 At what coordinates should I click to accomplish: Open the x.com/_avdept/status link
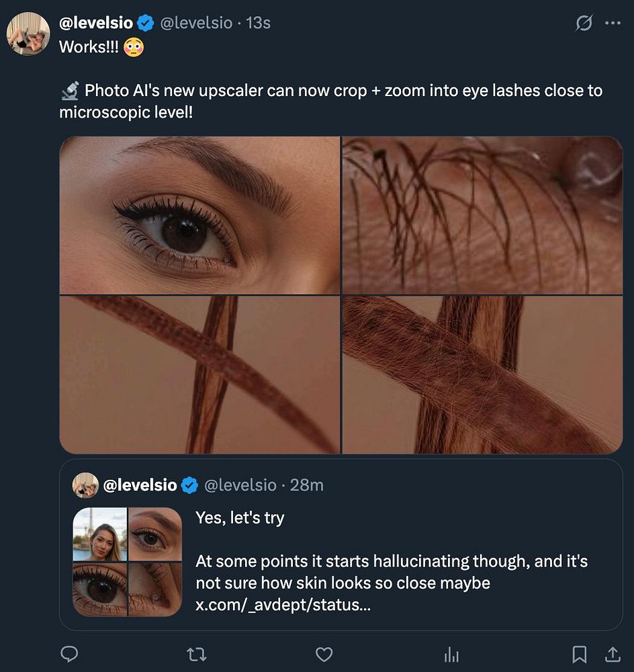pos(282,604)
